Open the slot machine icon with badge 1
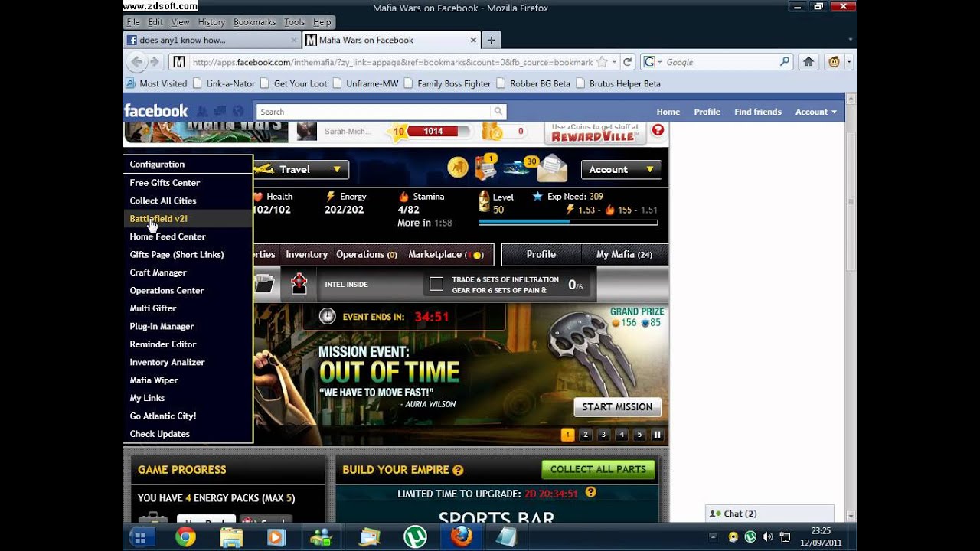Screen dimensions: 980x551 [x=485, y=166]
